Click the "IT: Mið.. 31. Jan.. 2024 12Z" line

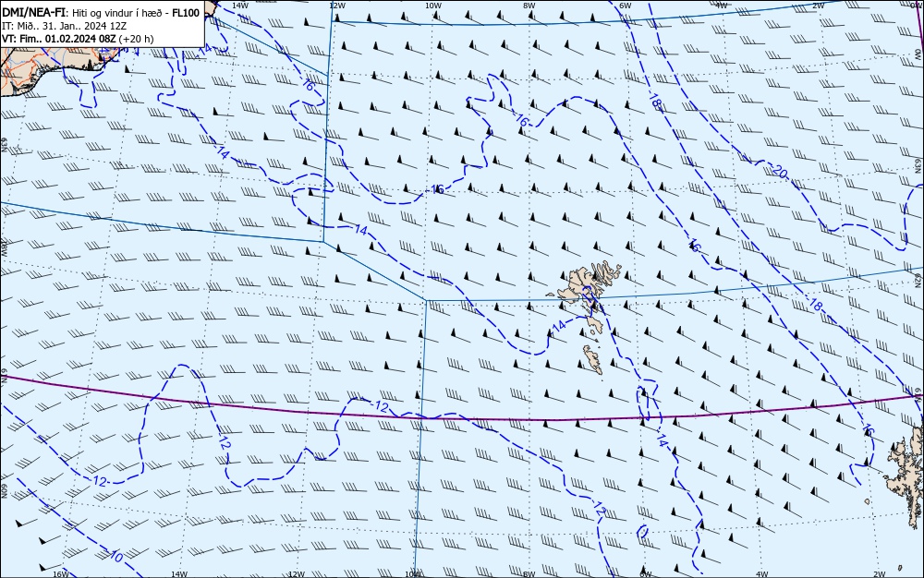tap(65, 26)
